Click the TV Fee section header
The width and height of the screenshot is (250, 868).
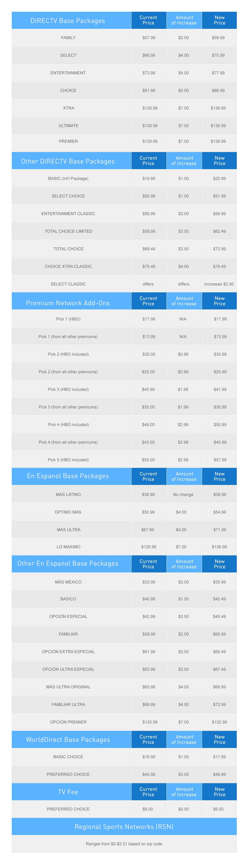click(x=68, y=792)
